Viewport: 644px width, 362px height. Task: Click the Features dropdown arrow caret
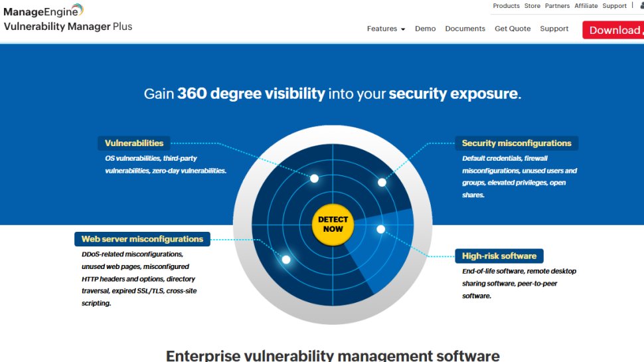(x=403, y=29)
